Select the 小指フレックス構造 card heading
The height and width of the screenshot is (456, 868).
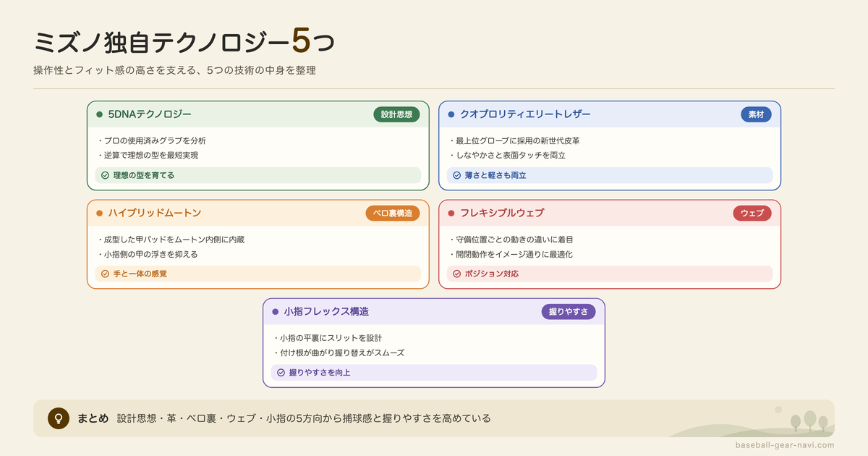point(326,311)
